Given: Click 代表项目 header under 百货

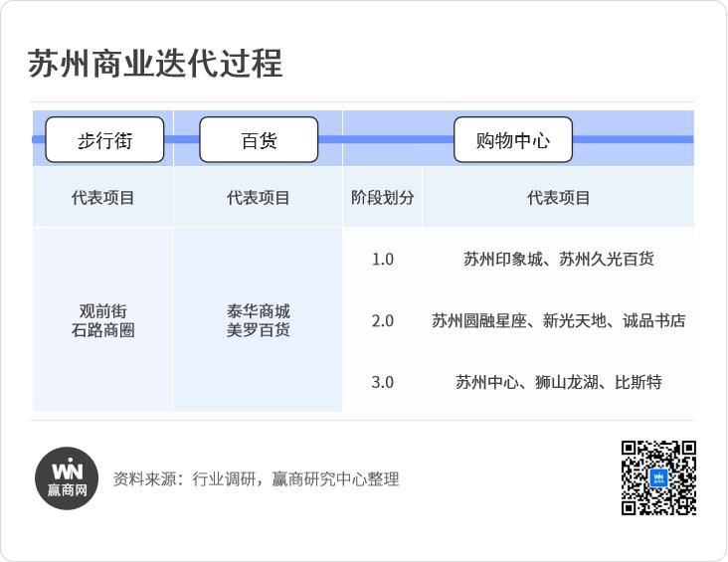Looking at the screenshot, I should [x=259, y=197].
